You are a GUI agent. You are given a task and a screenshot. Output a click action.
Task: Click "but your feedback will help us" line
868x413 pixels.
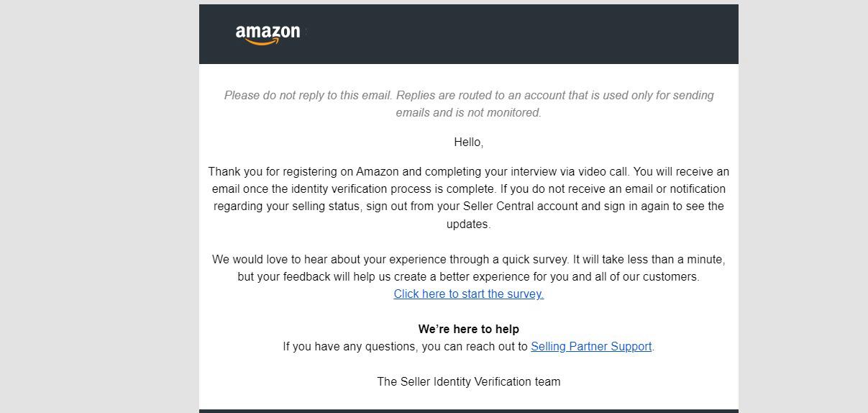(468, 276)
